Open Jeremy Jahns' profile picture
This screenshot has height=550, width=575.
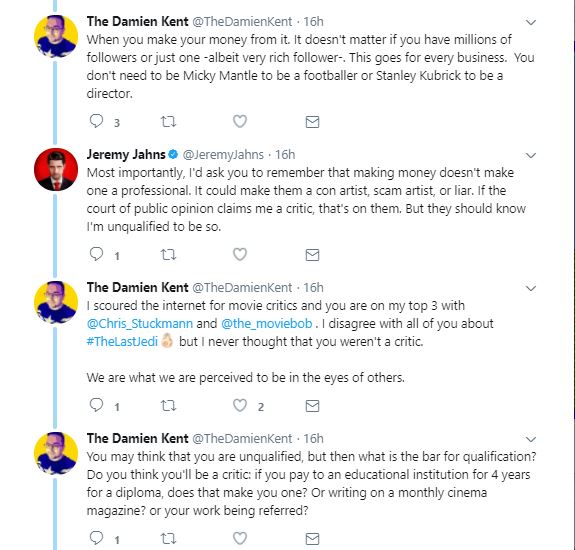tap(56, 169)
